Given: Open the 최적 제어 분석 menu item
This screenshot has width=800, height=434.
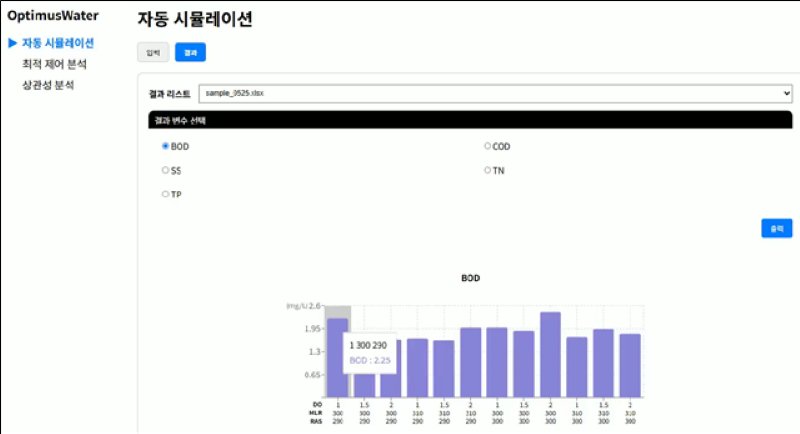Looking at the screenshot, I should 54,64.
